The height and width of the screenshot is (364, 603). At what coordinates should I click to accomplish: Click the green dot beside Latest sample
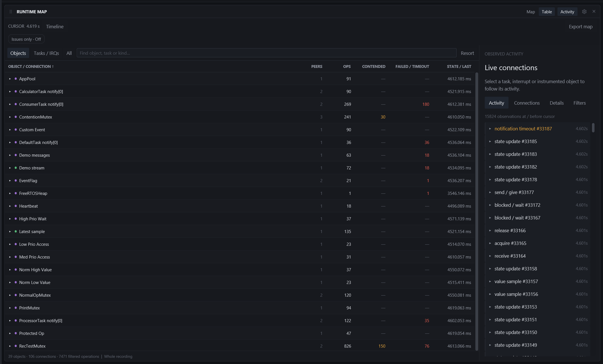pos(16,231)
